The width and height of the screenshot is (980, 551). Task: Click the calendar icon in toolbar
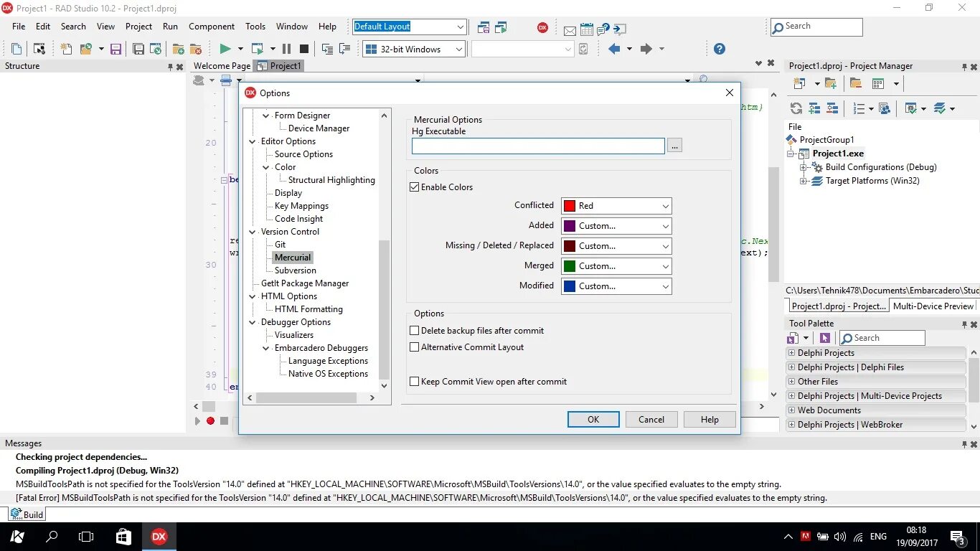(586, 29)
